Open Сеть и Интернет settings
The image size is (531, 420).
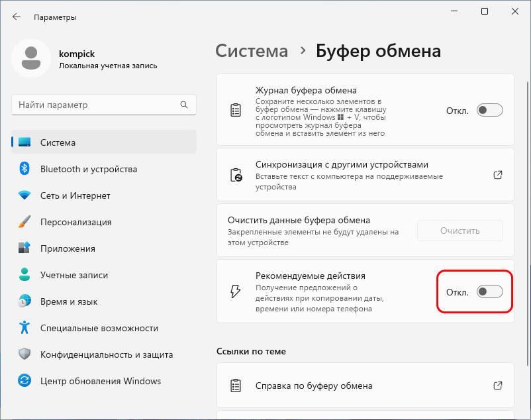(104, 195)
